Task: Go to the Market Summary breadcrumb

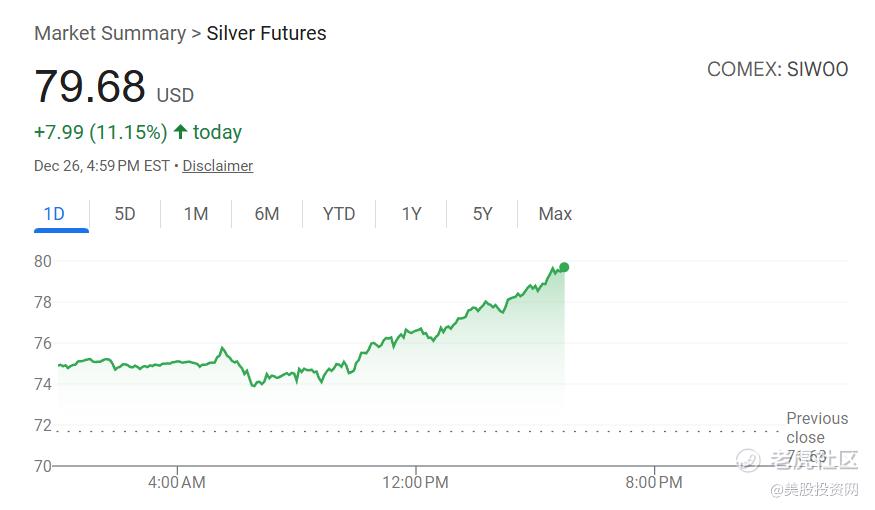Action: click(109, 33)
